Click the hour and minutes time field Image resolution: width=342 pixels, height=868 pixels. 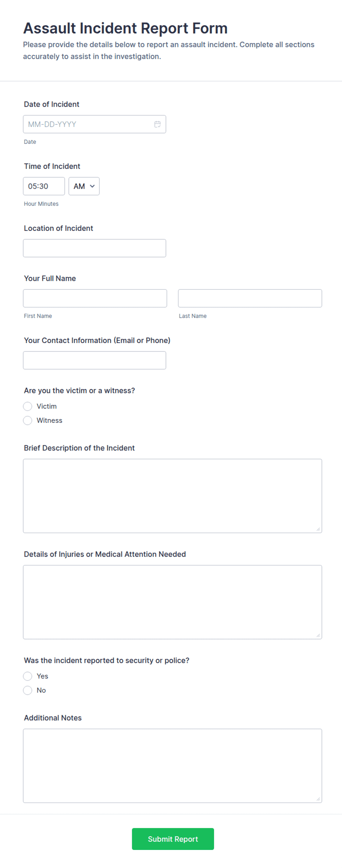(43, 186)
